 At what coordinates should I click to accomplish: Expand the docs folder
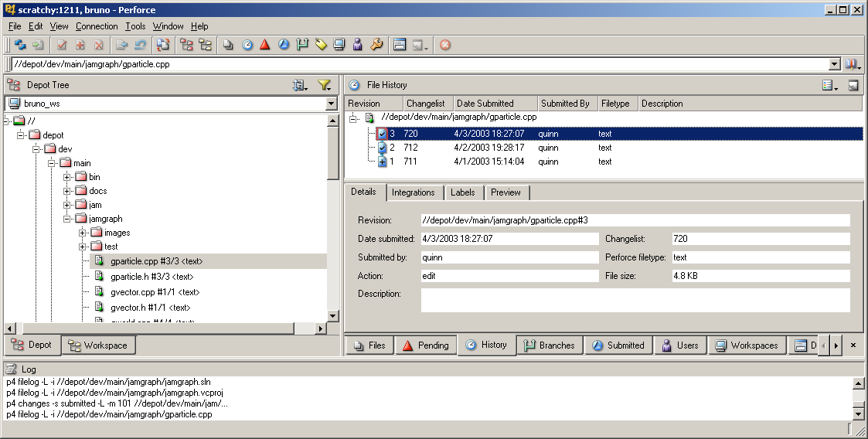tap(67, 190)
